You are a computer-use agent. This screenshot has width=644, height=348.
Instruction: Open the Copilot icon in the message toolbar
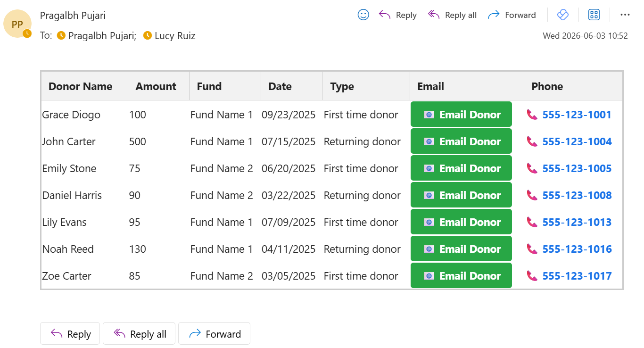pyautogui.click(x=563, y=15)
